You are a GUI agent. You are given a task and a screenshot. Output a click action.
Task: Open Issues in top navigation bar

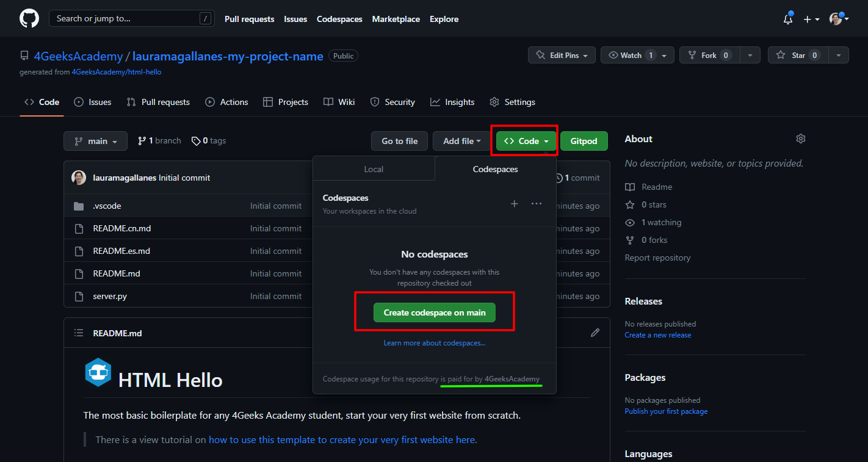[x=295, y=19]
